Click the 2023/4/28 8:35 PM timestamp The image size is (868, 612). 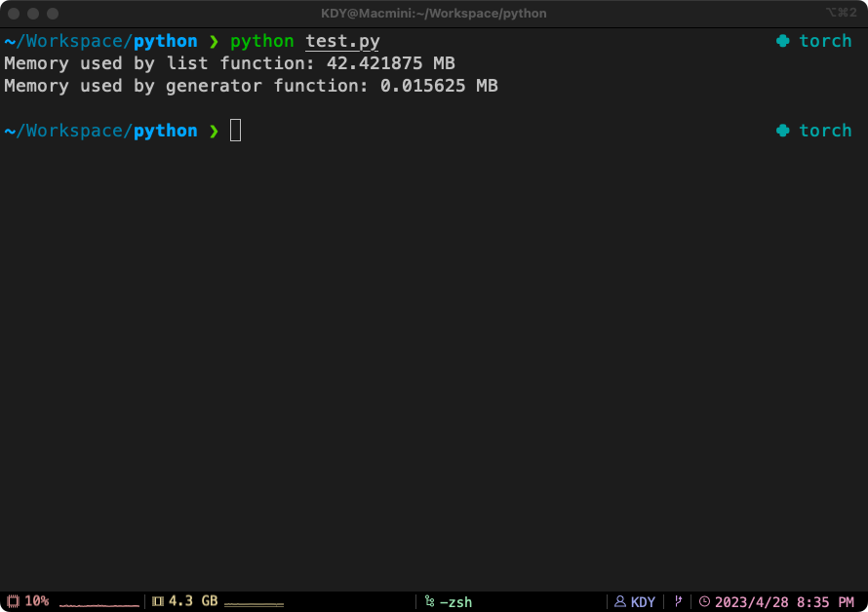[x=784, y=602]
